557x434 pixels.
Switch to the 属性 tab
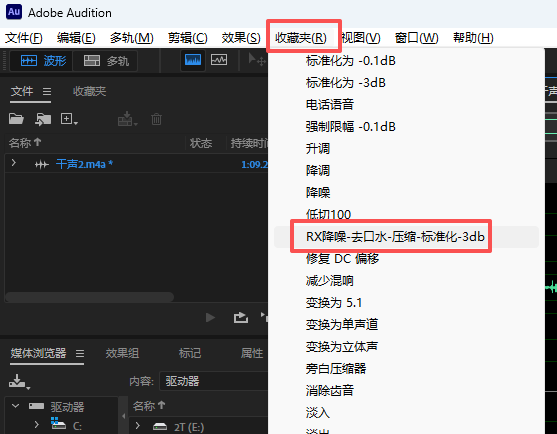pyautogui.click(x=252, y=353)
